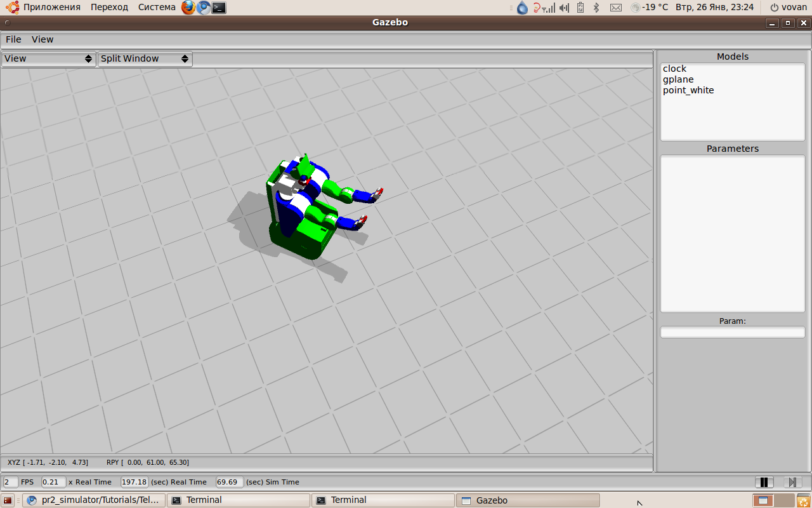Open the File menu
The image size is (812, 508).
[x=13, y=39]
